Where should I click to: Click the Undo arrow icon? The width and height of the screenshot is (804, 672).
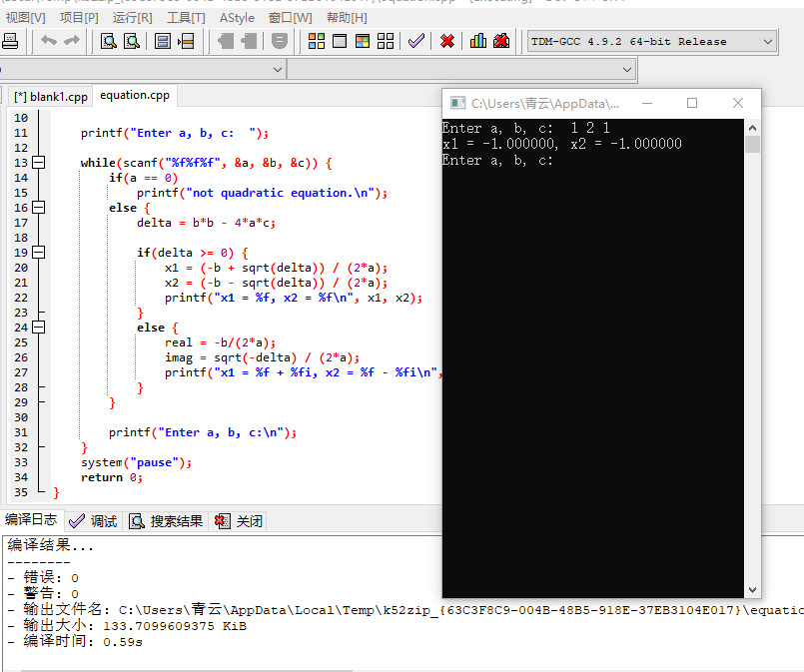click(48, 41)
